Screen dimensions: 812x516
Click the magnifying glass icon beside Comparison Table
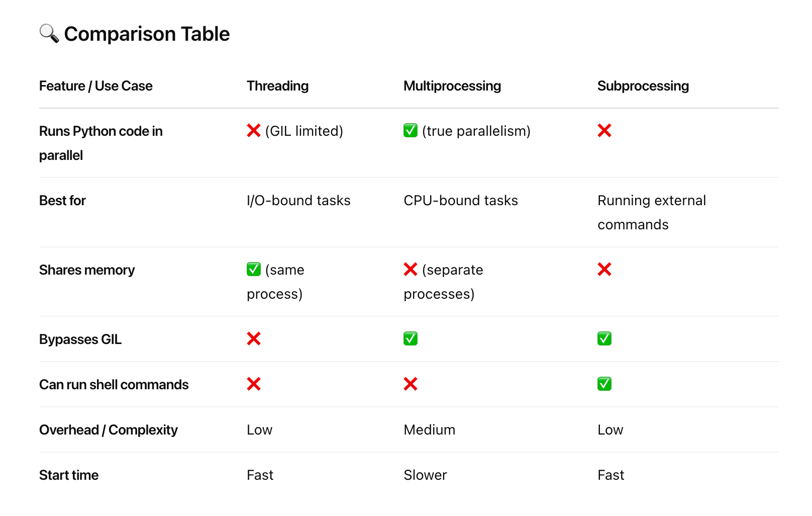(x=49, y=34)
